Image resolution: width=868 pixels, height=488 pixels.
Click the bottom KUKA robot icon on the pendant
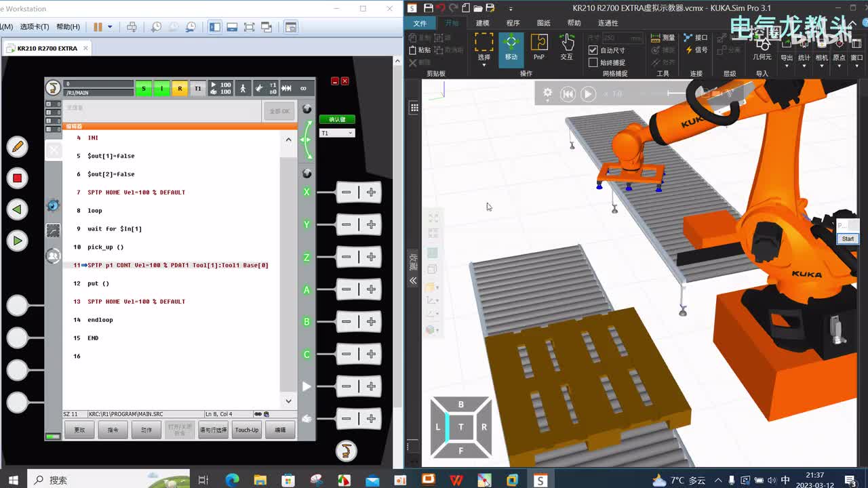346,450
